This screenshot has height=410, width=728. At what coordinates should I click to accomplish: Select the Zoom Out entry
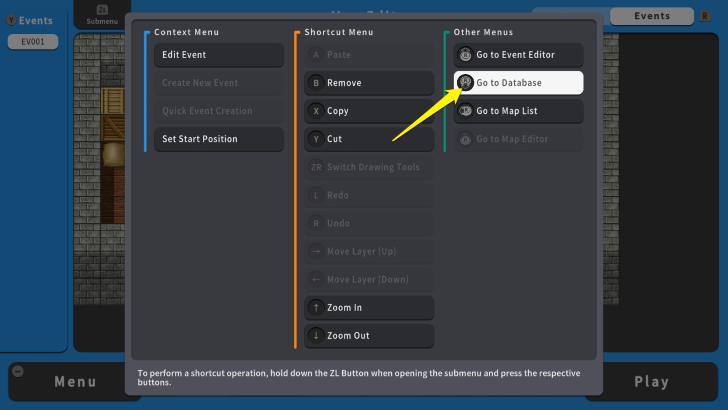[368, 336]
